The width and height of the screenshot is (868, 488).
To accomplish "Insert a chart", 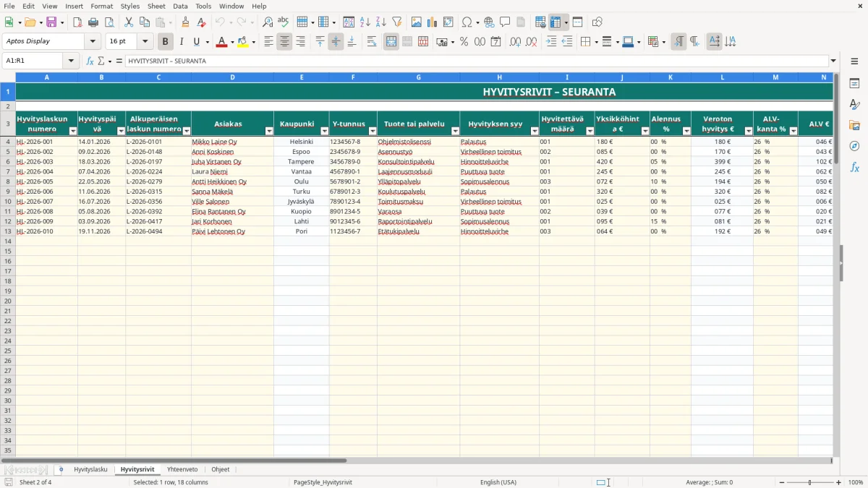I will (433, 22).
